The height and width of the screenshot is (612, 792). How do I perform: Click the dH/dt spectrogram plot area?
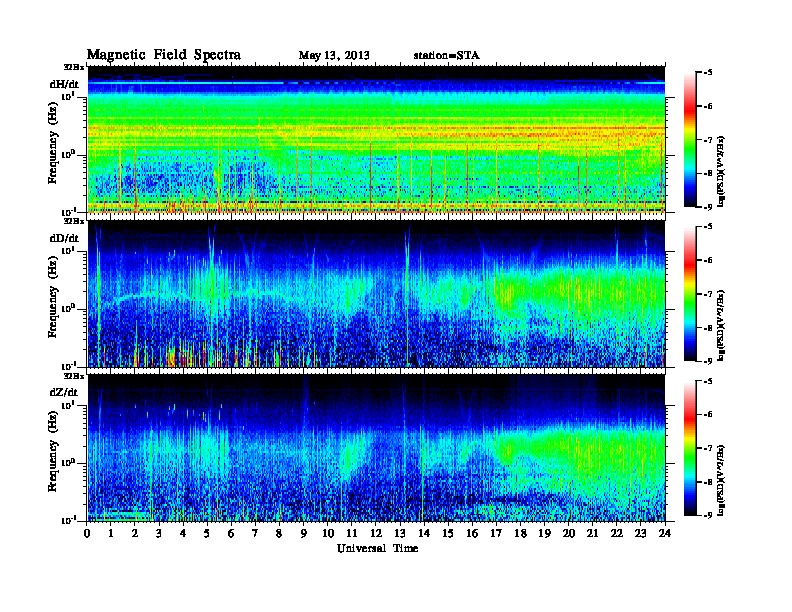[x=376, y=140]
